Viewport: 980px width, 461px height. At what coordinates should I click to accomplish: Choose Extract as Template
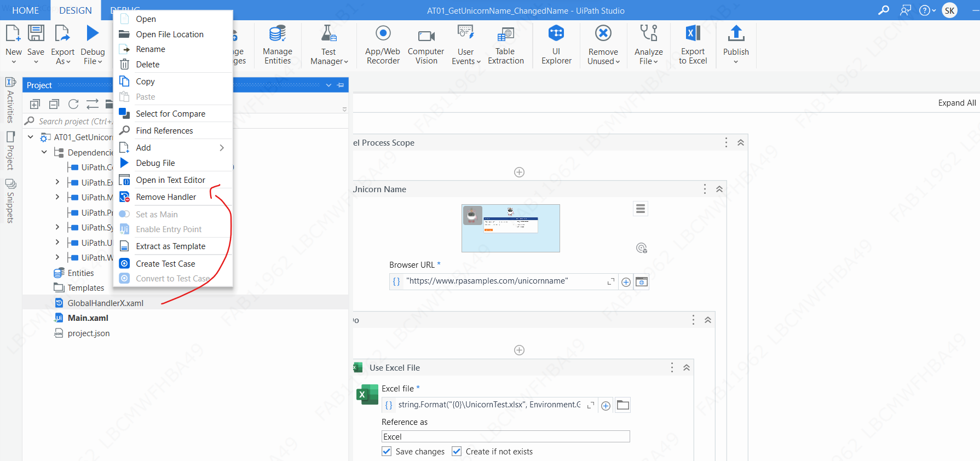(173, 246)
